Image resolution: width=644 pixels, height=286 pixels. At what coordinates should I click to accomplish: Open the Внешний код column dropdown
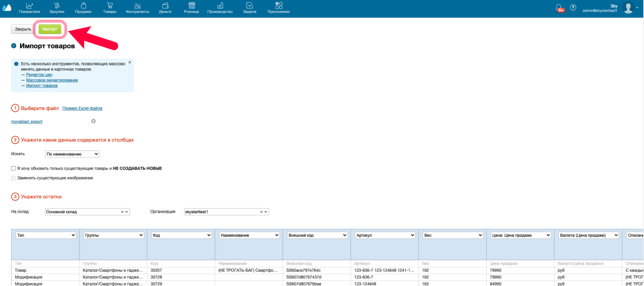point(317,235)
